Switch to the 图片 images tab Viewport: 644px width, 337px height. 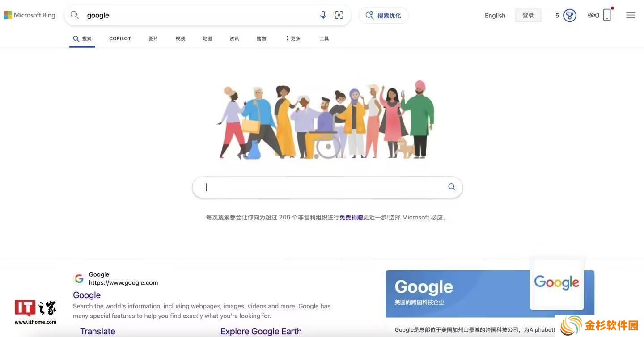(153, 38)
